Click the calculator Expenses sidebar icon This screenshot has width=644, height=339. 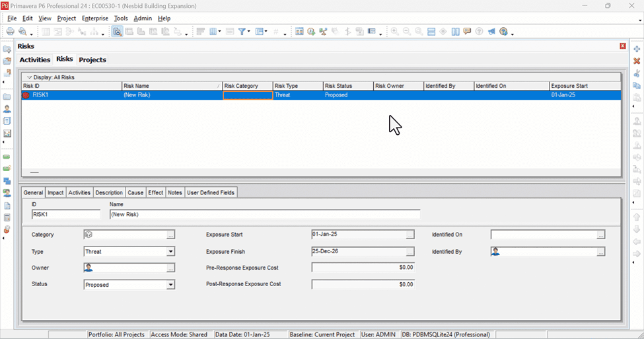tap(7, 217)
